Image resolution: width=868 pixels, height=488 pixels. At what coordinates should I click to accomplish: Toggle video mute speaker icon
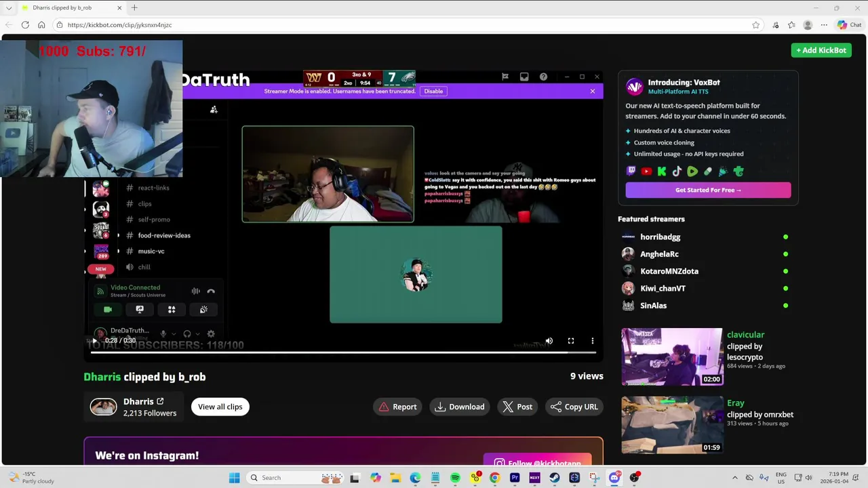[549, 341]
